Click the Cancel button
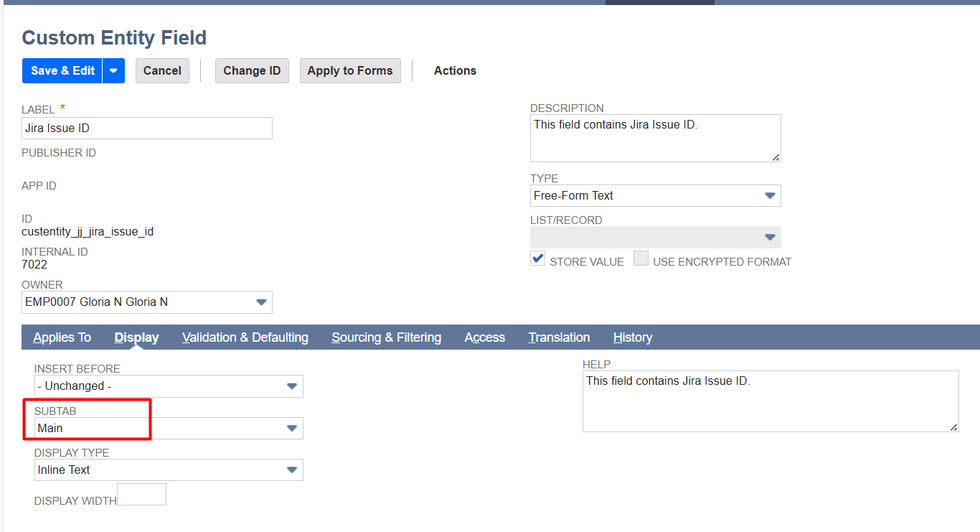Screen dimensions: 980x532 pyautogui.click(x=162, y=70)
